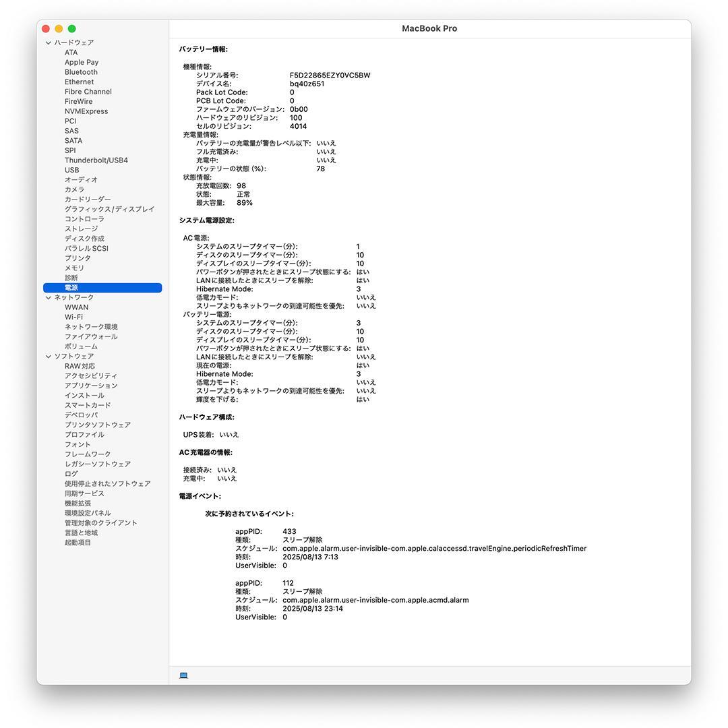Collapse the ハードウェア section
This screenshot has height=728, width=728.
[49, 43]
